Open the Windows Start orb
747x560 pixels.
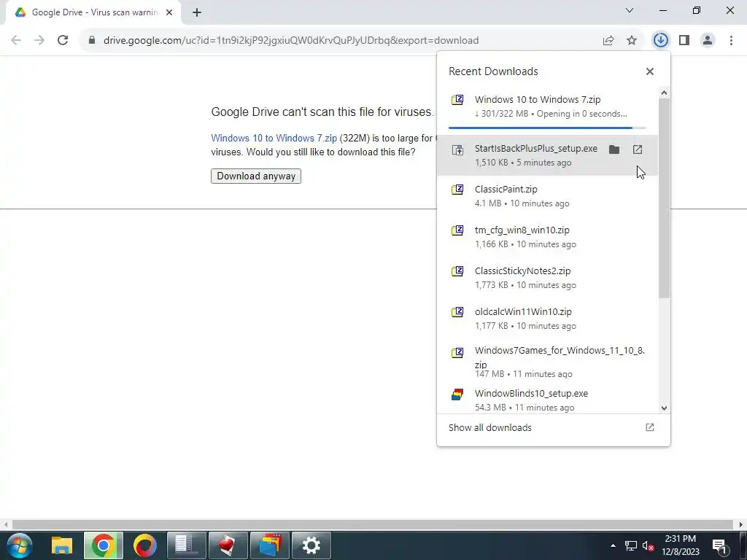(x=19, y=545)
